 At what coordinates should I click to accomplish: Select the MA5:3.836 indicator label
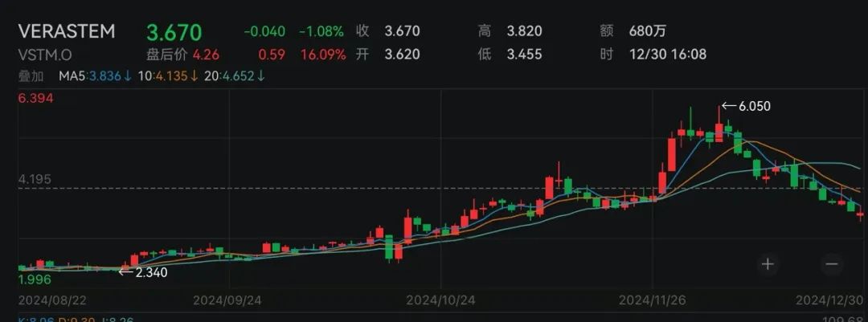pos(95,76)
